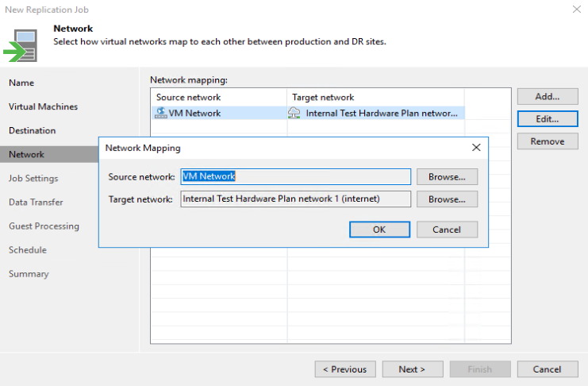Viewport: 588px width, 386px height.
Task: Select the Network step in sidebar
Action: 49,154
